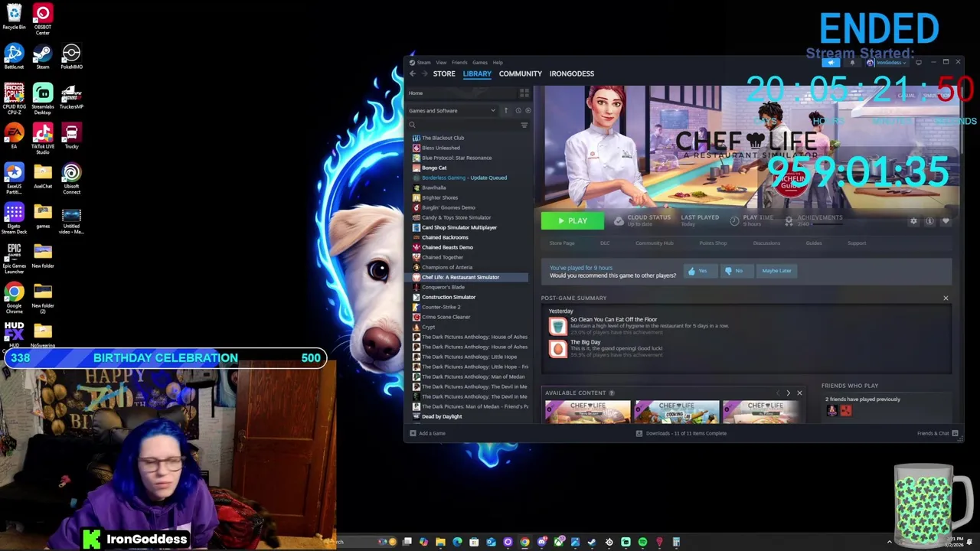Select Bongo Cat in game list
The height and width of the screenshot is (551, 980).
pos(434,168)
